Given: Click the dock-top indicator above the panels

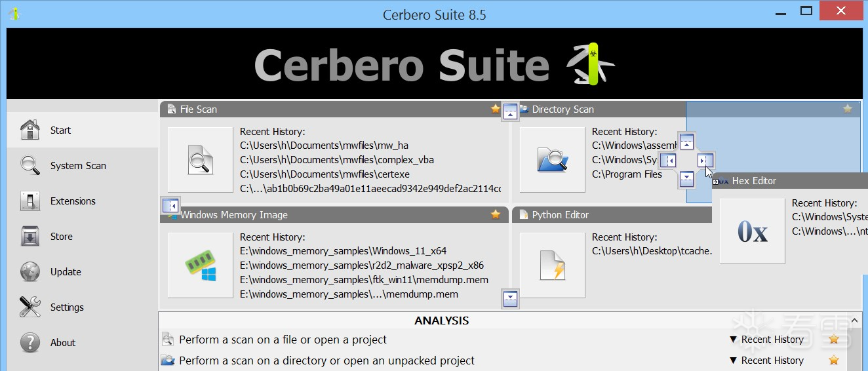Looking at the screenshot, I should click(511, 111).
